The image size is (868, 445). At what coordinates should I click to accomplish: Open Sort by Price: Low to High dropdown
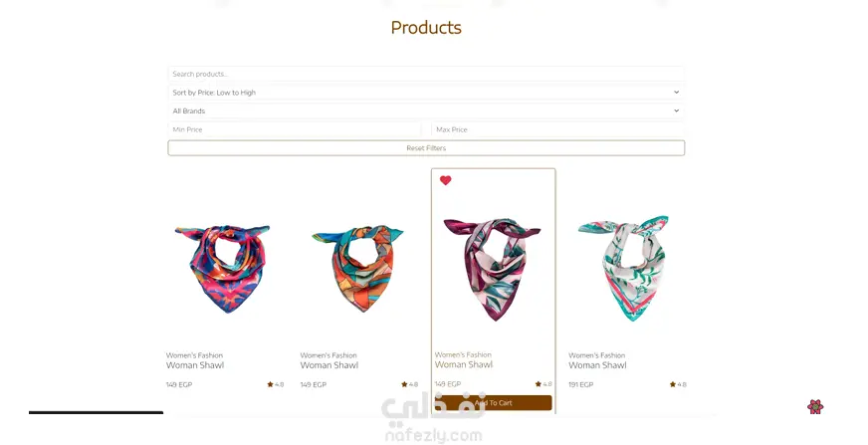[x=426, y=93]
